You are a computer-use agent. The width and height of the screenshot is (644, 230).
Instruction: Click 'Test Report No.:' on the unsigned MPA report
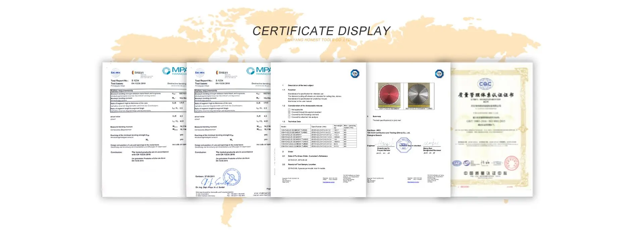(120, 81)
